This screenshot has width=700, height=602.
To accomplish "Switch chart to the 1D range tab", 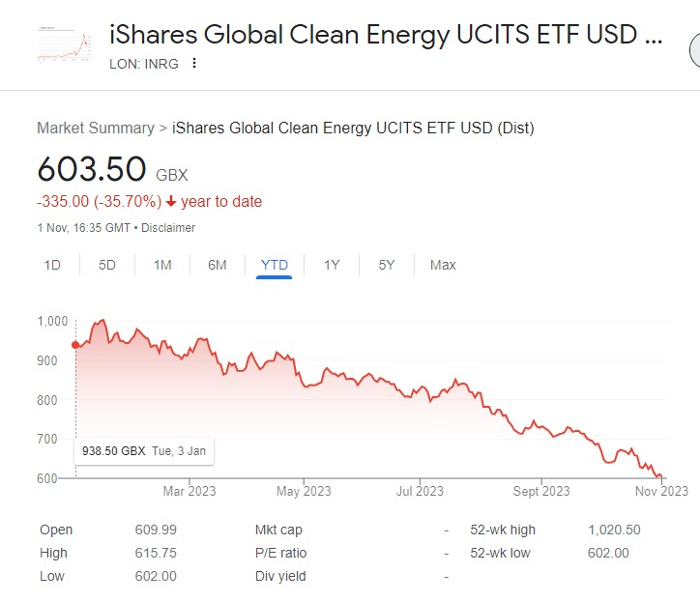I will pos(52,265).
